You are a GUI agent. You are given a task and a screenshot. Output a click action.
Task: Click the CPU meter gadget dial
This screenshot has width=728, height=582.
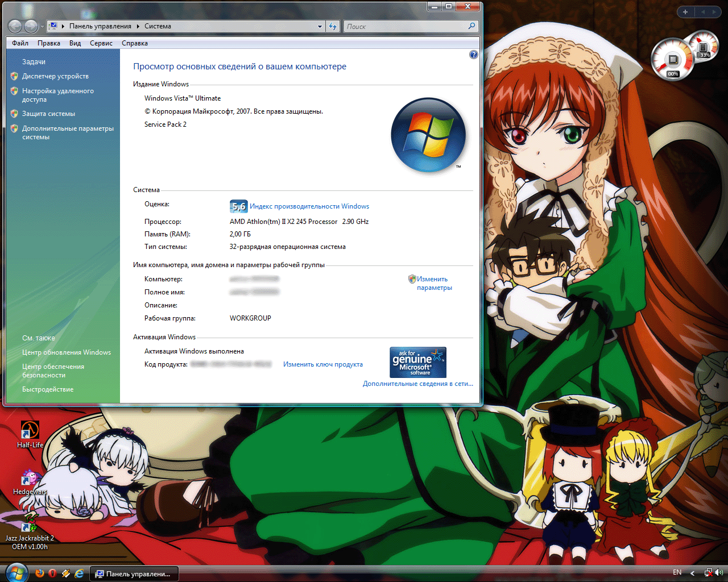(672, 60)
